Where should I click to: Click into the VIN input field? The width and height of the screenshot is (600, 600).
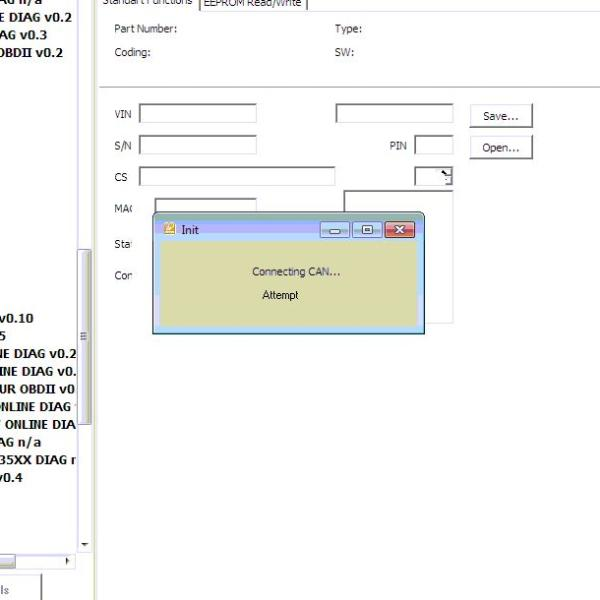[x=197, y=114]
